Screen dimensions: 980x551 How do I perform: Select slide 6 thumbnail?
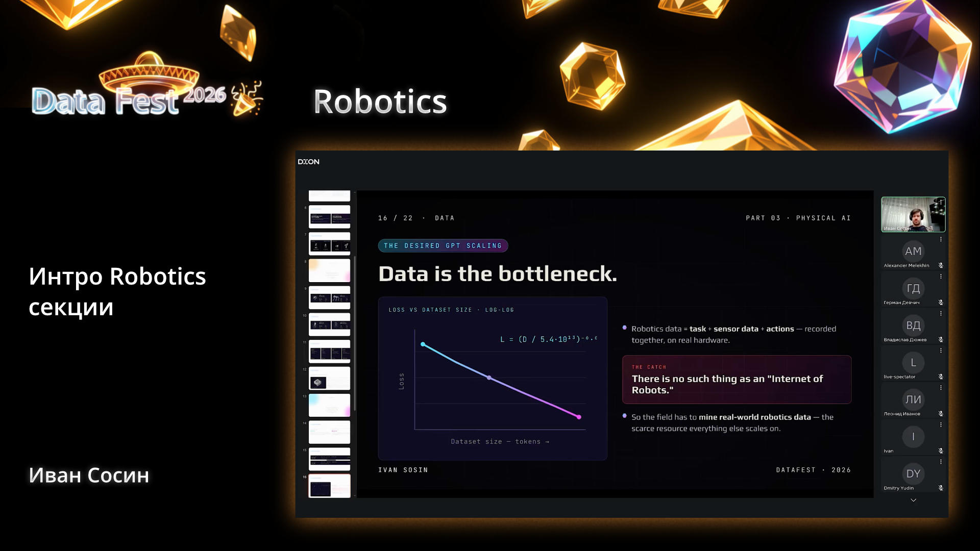[x=329, y=217]
